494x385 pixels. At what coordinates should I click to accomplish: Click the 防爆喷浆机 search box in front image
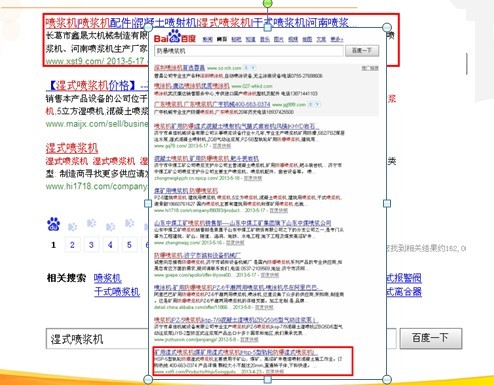[x=249, y=51]
